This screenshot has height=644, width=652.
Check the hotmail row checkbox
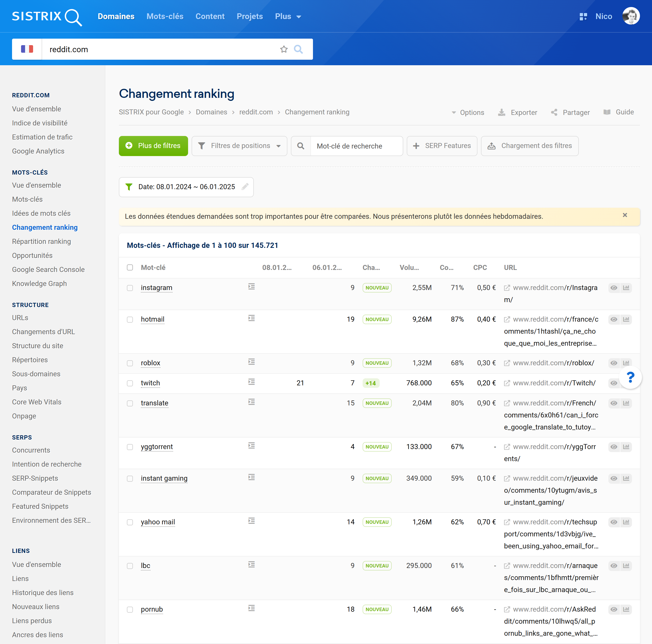130,320
